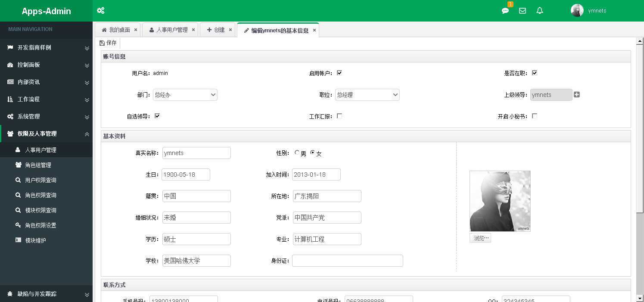Screen dimensions: 644x302
Task: Click the search icon beside 角色权限查询
Action: (18, 195)
